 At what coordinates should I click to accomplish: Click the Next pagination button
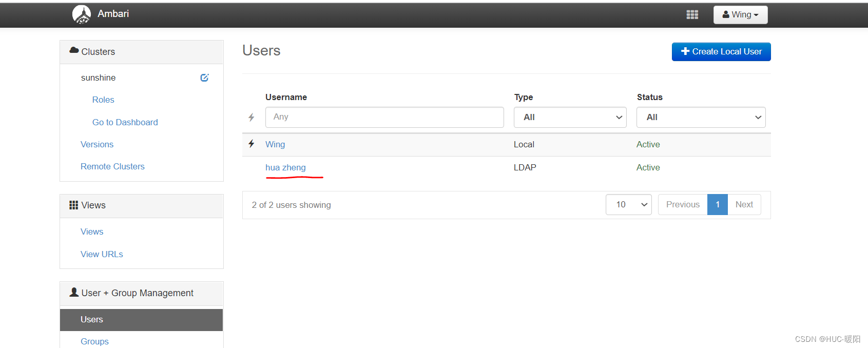744,204
